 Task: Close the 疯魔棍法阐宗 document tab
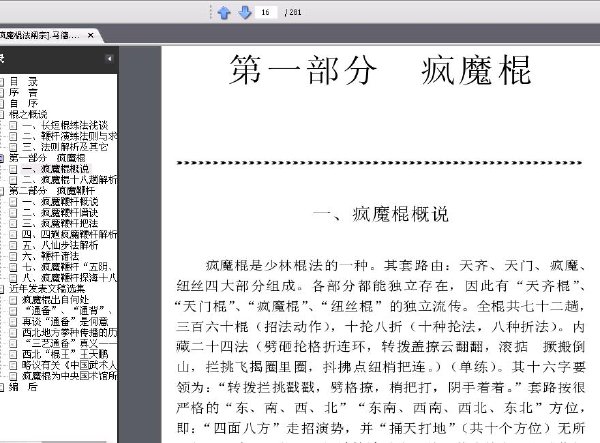tap(91, 36)
